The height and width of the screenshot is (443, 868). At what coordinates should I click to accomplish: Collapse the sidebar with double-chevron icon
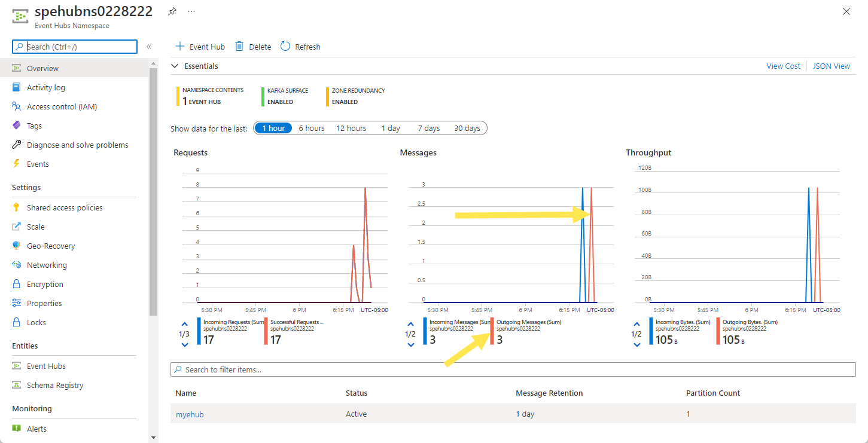tap(149, 47)
